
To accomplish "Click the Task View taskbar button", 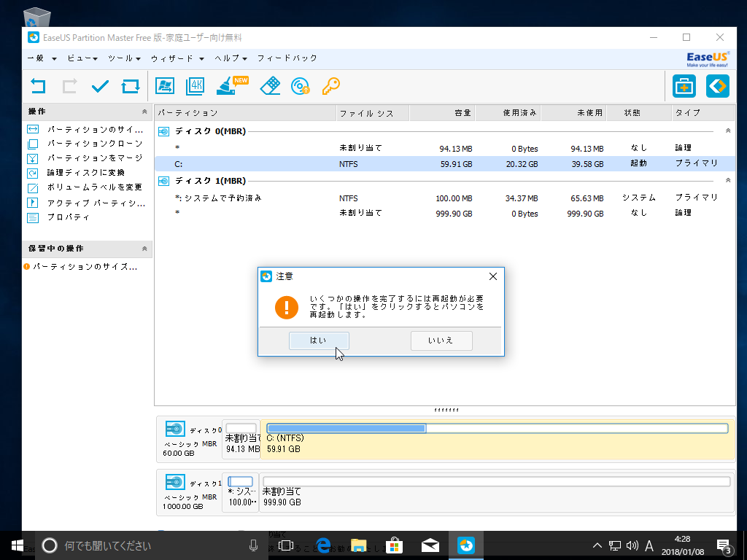I will coord(285,545).
